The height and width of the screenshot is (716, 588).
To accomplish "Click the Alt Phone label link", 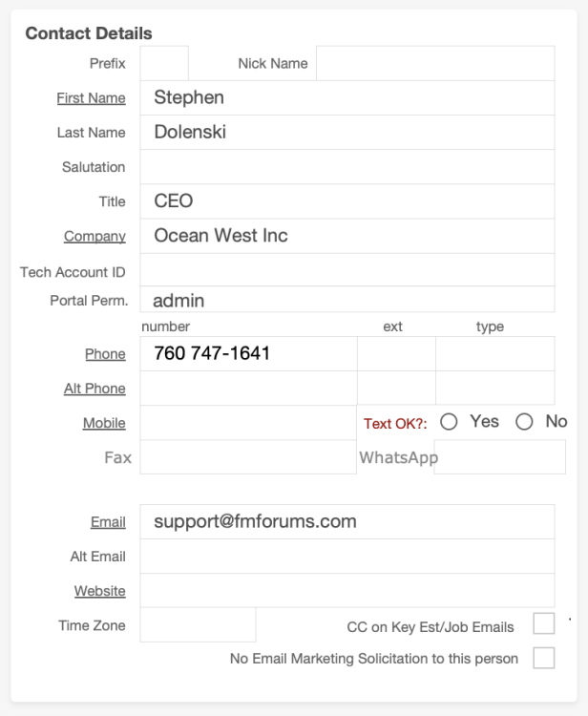I will 94,389.
